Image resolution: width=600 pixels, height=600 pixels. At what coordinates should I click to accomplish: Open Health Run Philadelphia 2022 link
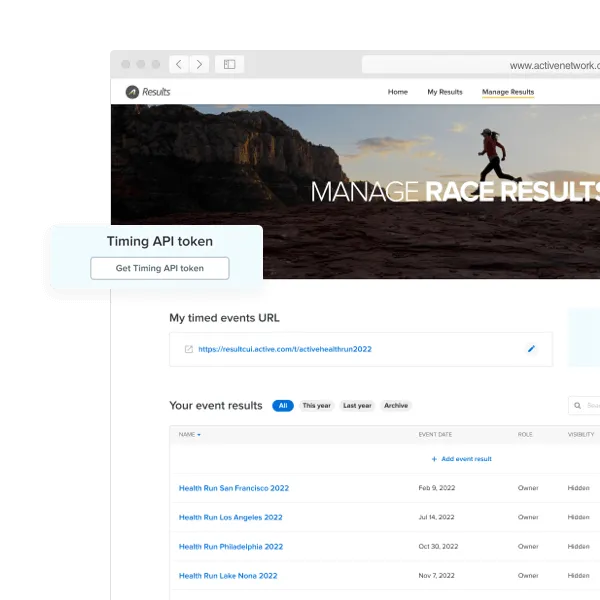point(230,547)
